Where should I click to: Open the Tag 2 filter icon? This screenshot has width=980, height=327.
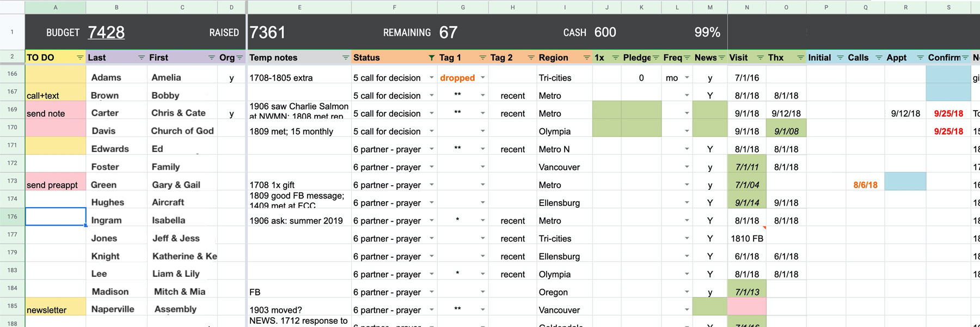pos(531,58)
